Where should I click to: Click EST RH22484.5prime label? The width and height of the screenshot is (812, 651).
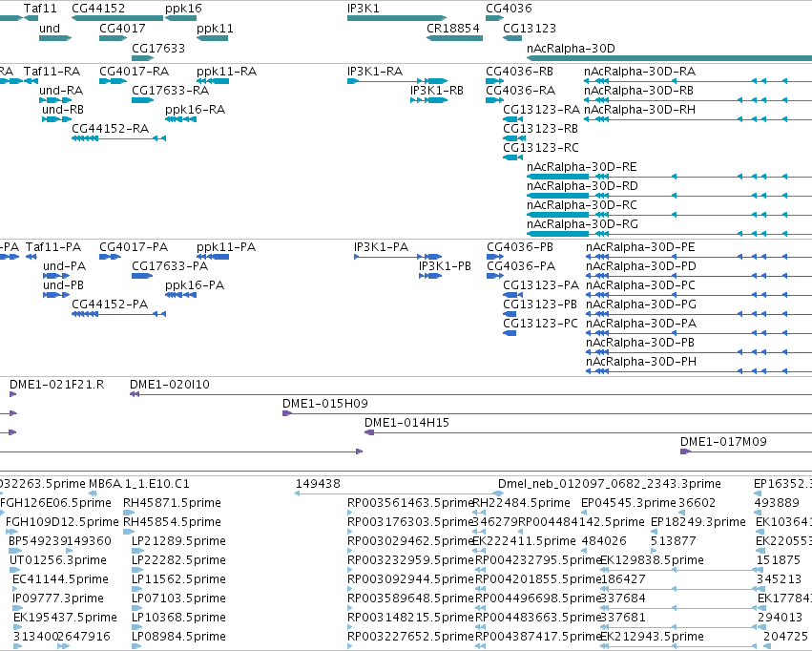click(x=522, y=502)
